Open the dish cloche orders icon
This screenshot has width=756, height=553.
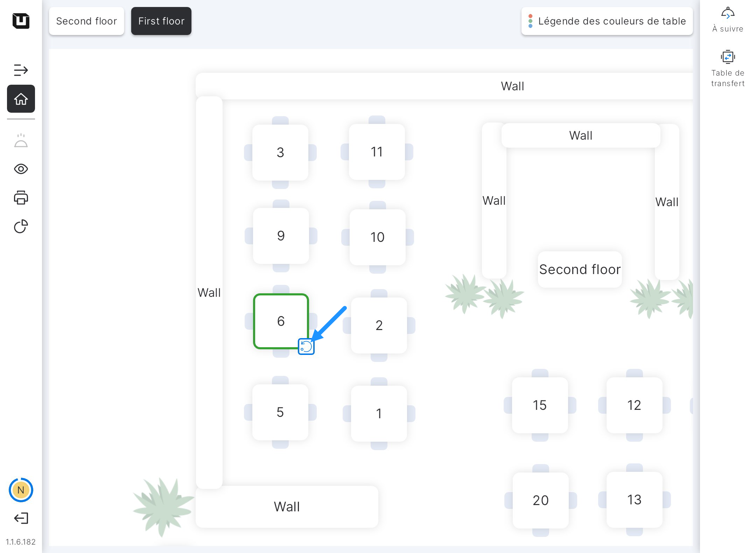[x=21, y=141]
